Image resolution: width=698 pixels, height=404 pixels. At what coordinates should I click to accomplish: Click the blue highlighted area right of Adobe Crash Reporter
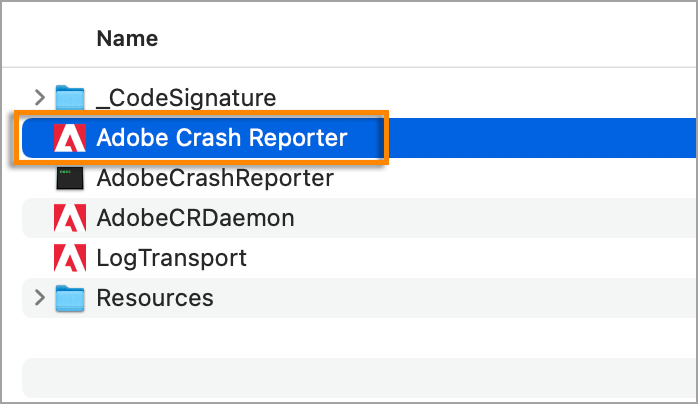coord(540,138)
